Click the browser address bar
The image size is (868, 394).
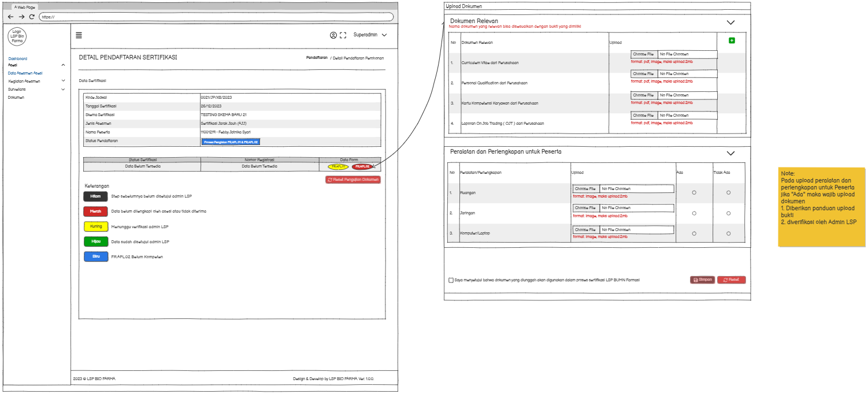[217, 17]
